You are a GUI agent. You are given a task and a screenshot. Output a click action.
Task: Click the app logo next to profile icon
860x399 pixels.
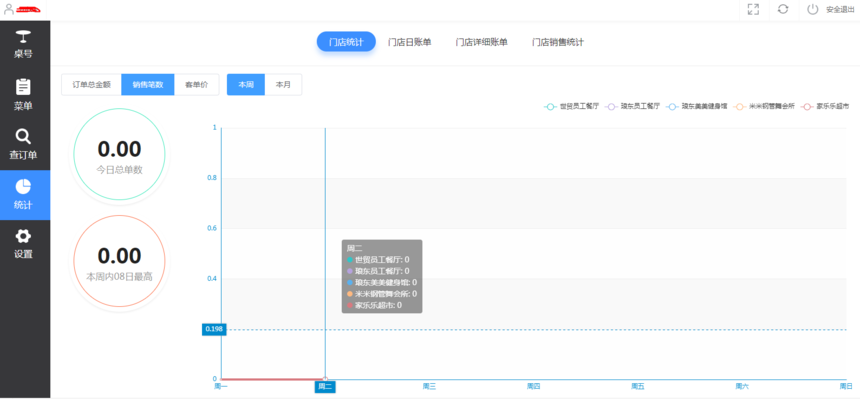click(30, 9)
